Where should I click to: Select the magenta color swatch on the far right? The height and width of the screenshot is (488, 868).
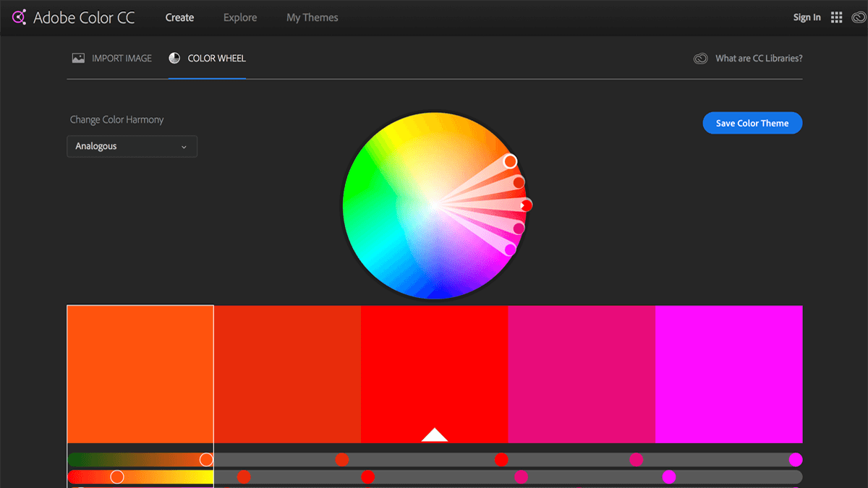coord(728,374)
